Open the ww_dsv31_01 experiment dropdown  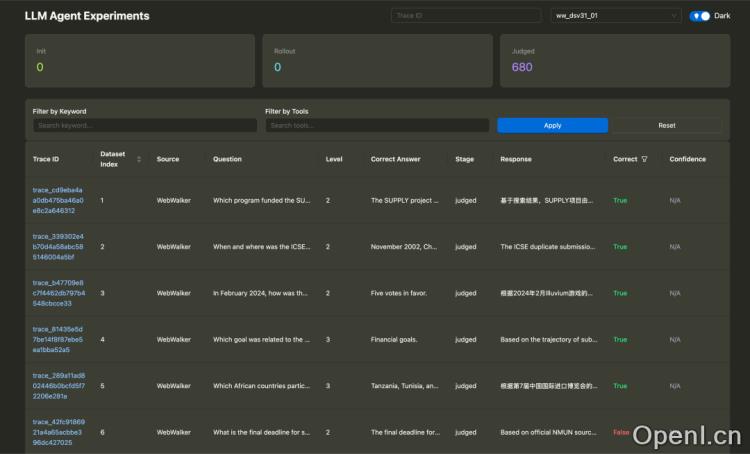point(616,16)
